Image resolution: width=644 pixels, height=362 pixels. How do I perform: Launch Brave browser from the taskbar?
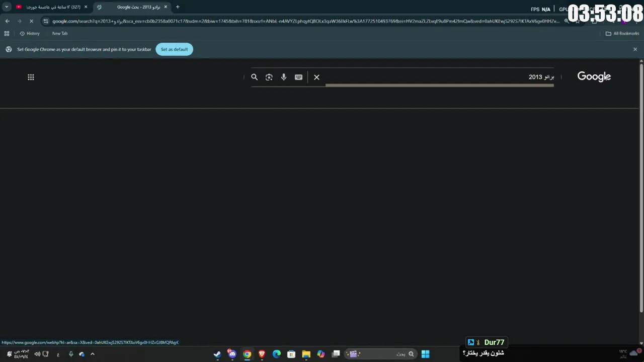262,354
